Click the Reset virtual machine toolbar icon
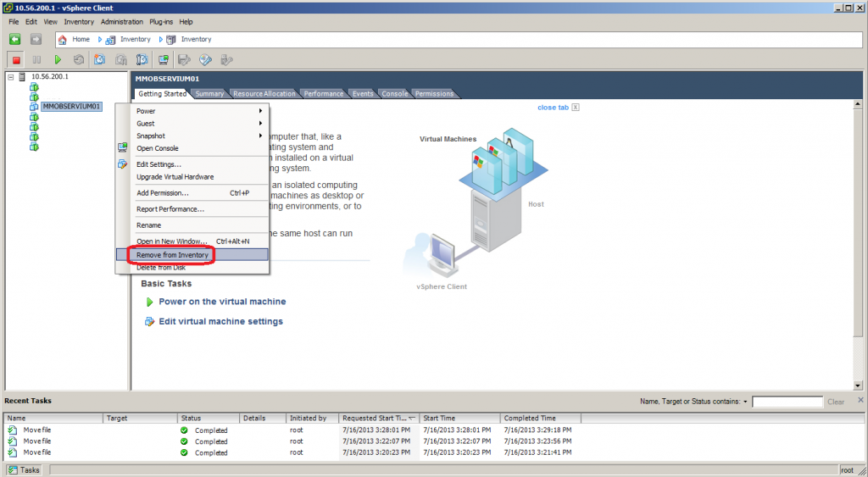This screenshot has height=477, width=868. 79,60
